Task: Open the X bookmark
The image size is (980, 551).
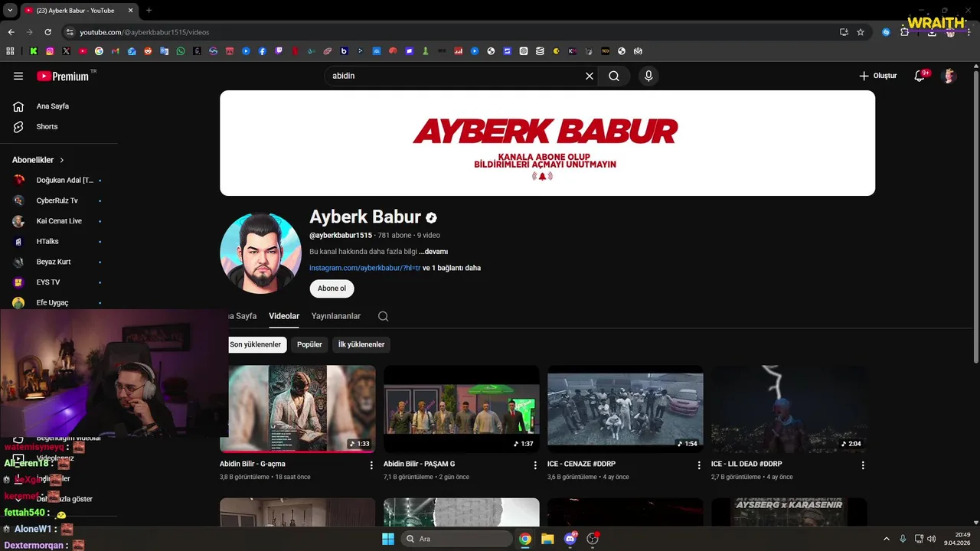Action: click(x=66, y=51)
